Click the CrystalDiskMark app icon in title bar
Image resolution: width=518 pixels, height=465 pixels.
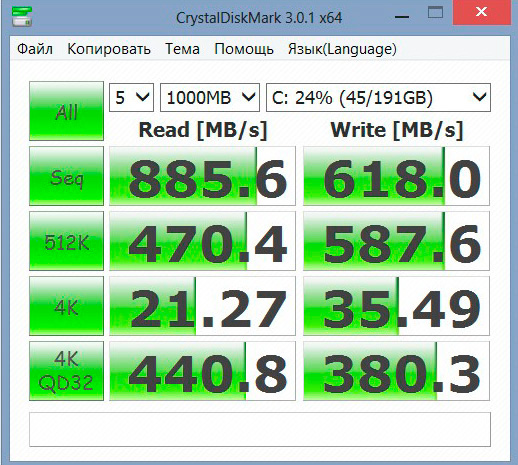(22, 16)
